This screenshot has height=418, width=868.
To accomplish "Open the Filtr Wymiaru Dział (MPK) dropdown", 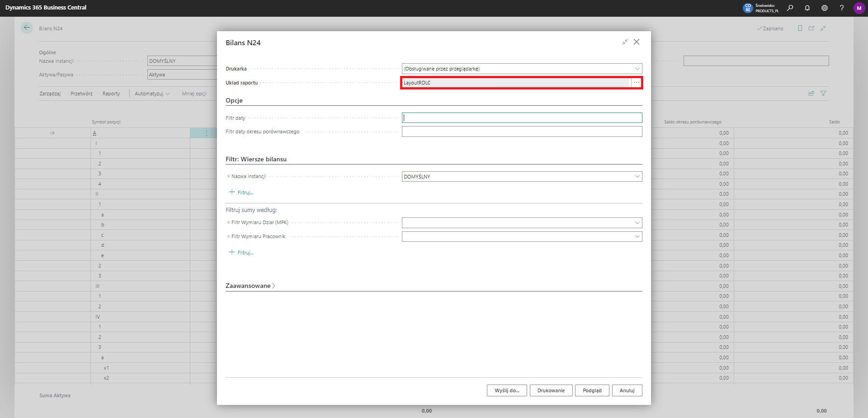I will click(x=637, y=223).
